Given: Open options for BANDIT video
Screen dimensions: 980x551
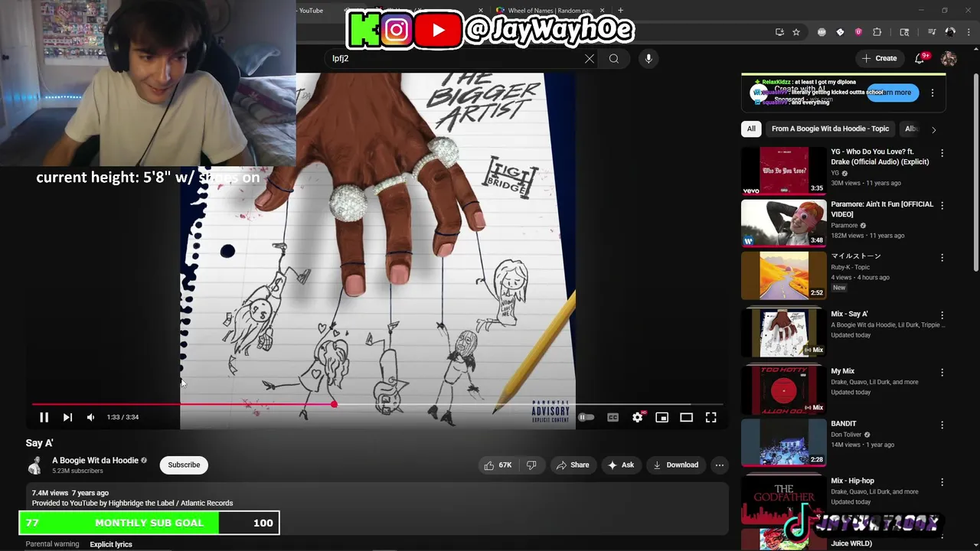Looking at the screenshot, I should [x=942, y=425].
